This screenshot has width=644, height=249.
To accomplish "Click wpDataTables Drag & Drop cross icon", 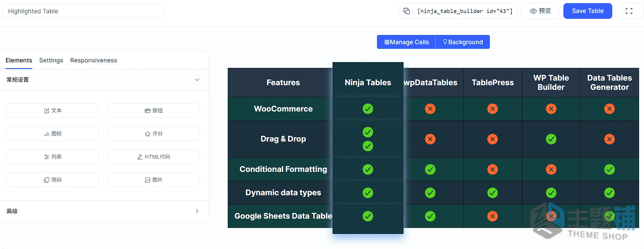I will (430, 139).
